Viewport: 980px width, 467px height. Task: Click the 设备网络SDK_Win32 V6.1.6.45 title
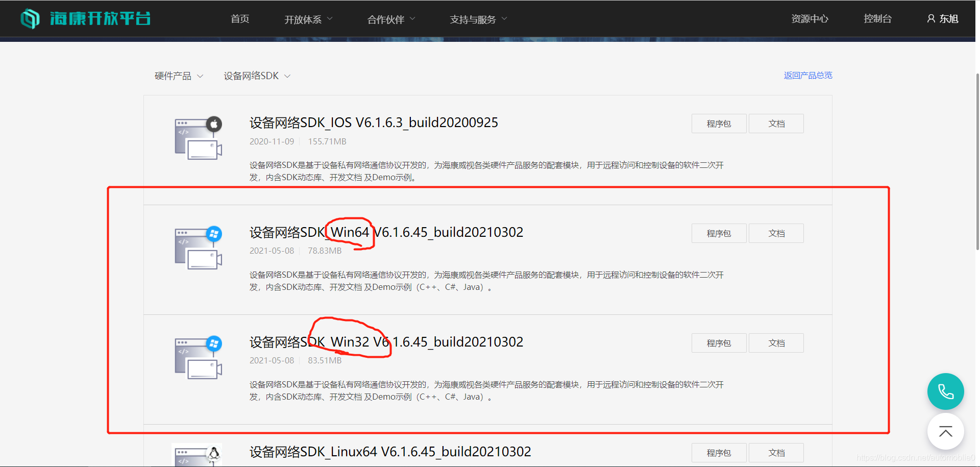tap(386, 342)
